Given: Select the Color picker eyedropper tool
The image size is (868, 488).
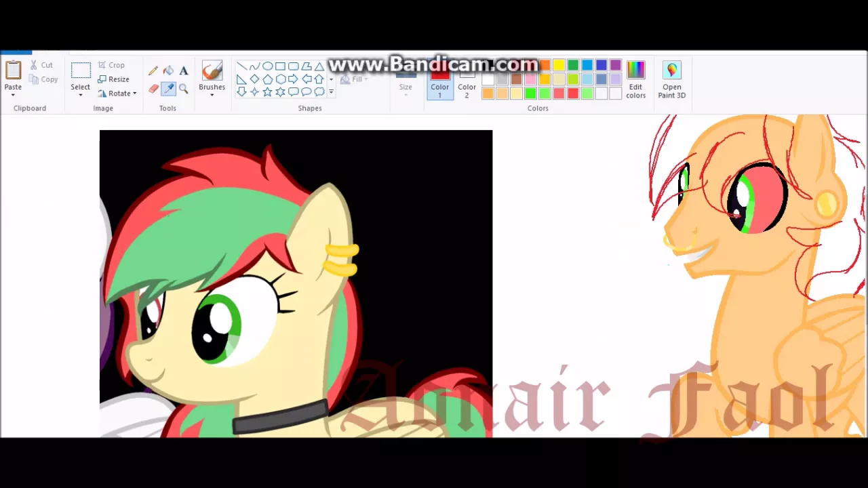Looking at the screenshot, I should tap(168, 89).
